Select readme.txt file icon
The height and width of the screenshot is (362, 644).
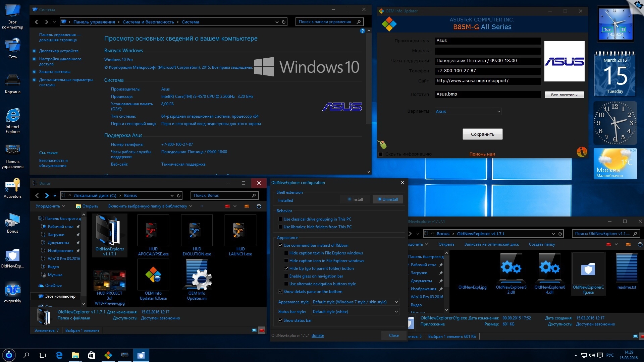coord(627,271)
